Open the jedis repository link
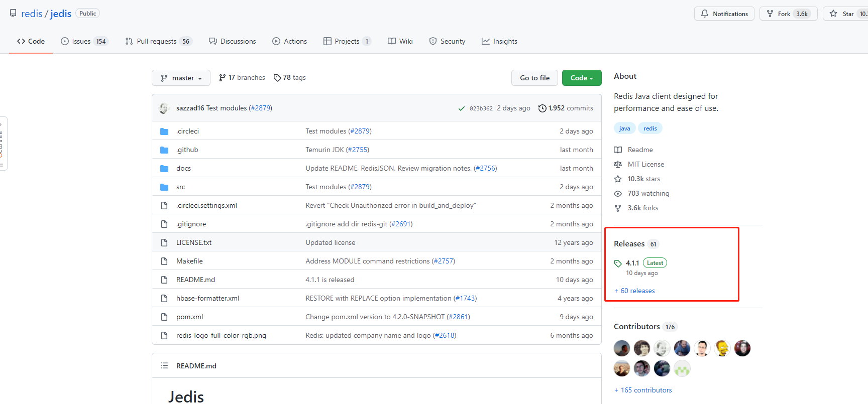868x404 pixels. 61,14
